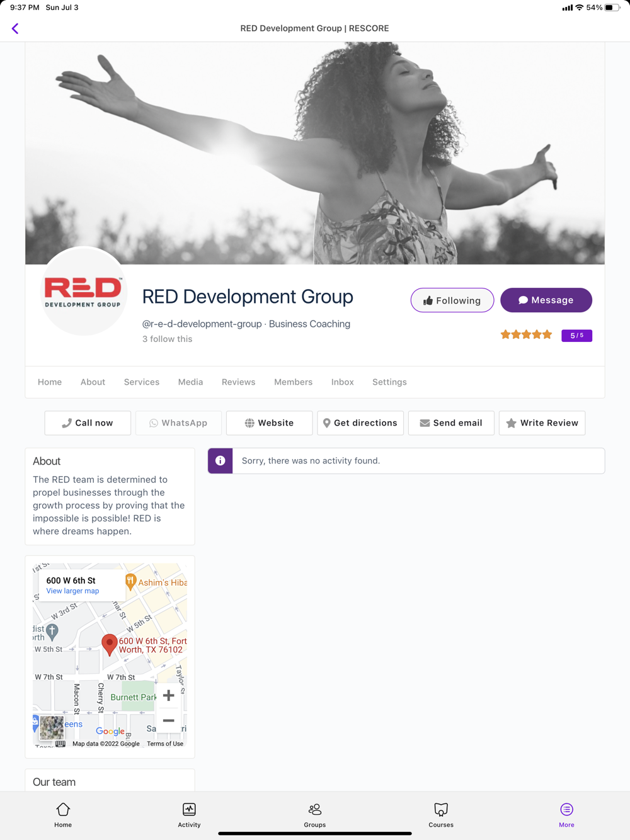Click the battery status icon
The width and height of the screenshot is (630, 840).
tap(612, 8)
